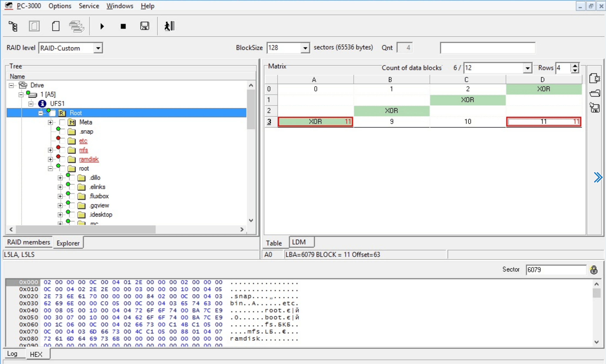Click the tree structure toolbar icon
The height and width of the screenshot is (364, 606).
(13, 26)
